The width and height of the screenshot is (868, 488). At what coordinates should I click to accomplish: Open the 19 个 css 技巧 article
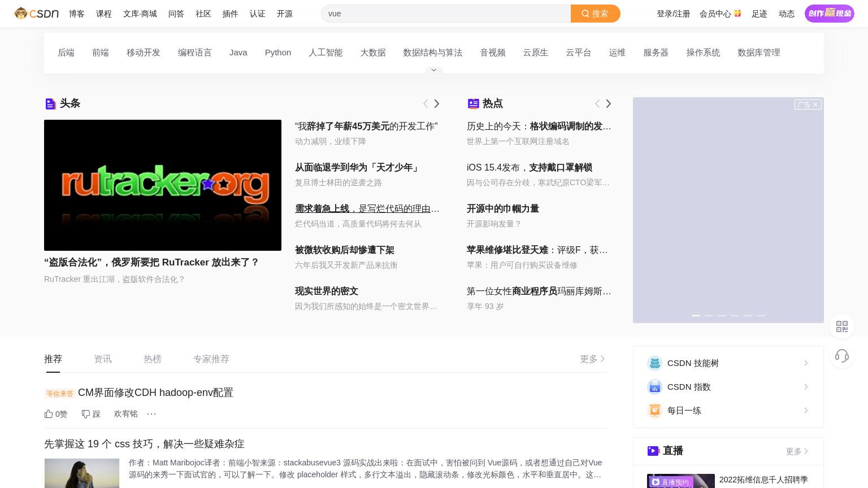click(144, 444)
